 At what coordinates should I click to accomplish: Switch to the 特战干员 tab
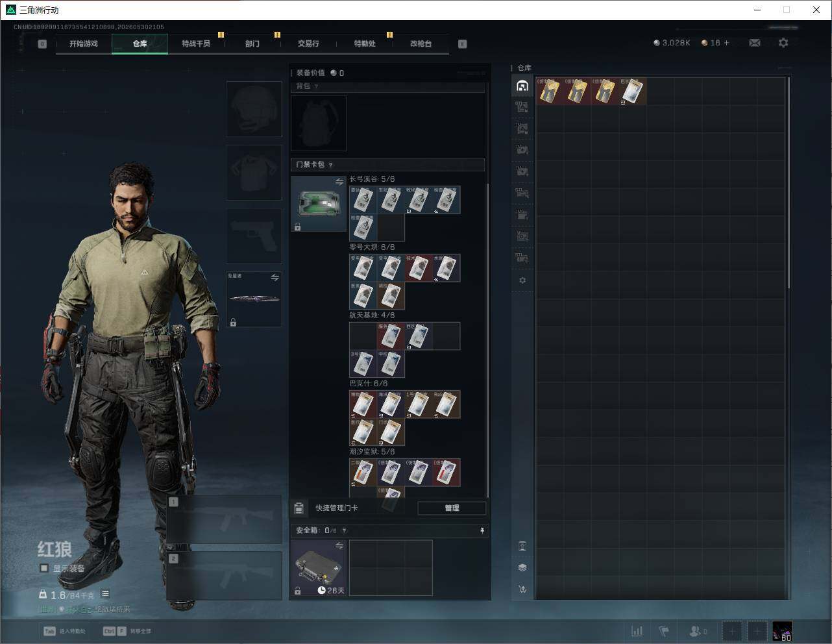coord(196,43)
